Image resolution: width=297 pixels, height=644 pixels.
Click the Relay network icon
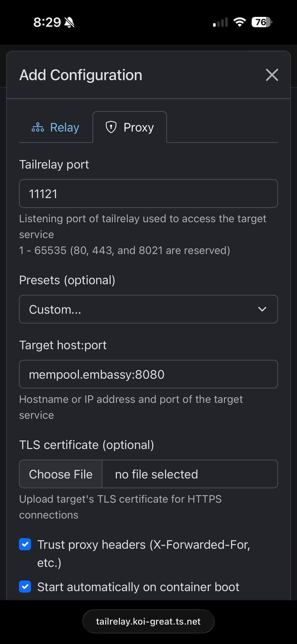coord(38,127)
